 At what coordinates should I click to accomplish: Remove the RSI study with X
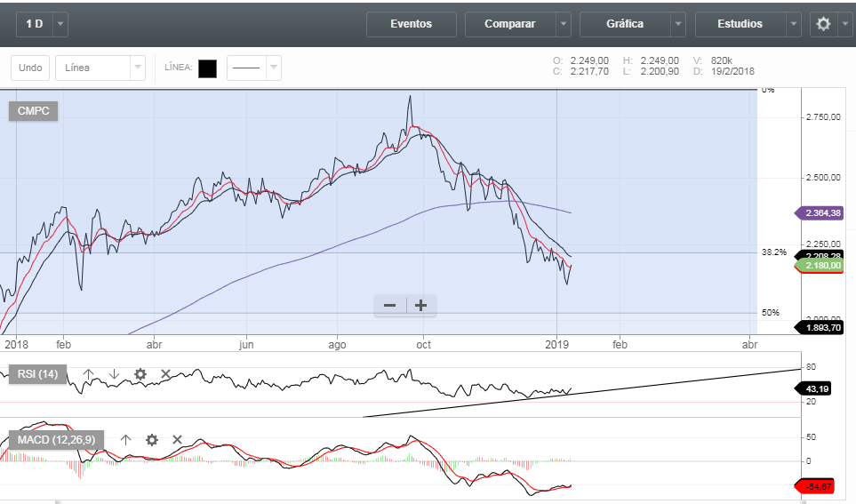click(165, 374)
